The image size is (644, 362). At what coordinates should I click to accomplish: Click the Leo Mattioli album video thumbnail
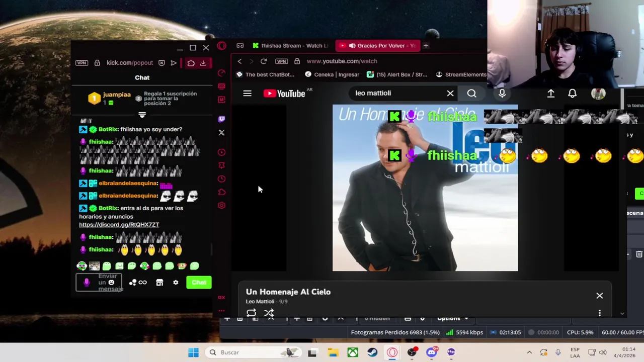(x=425, y=188)
